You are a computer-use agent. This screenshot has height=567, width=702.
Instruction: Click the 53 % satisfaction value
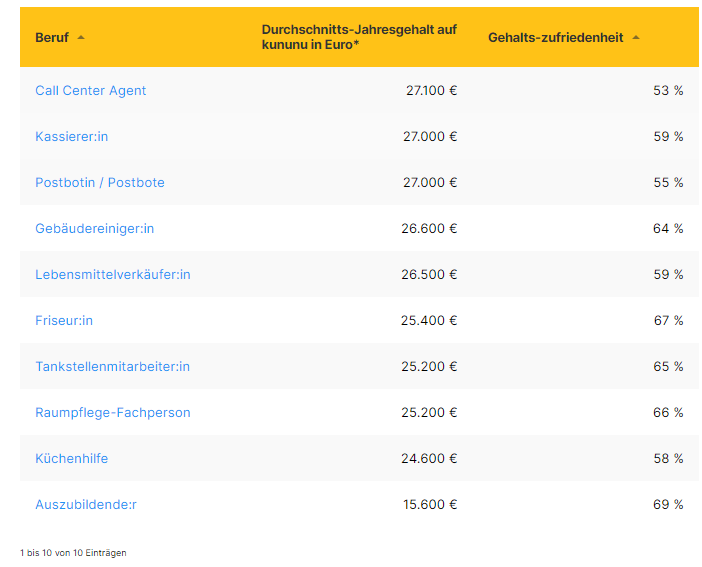tap(668, 91)
